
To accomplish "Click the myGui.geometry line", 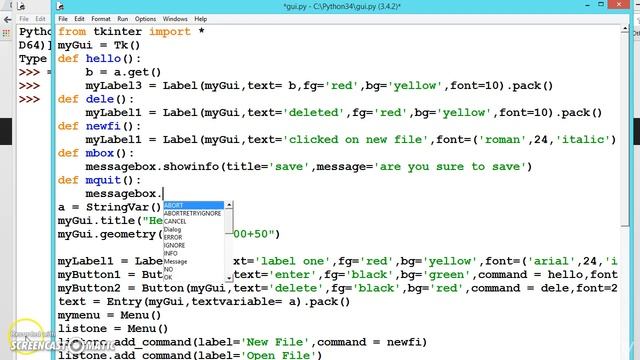I will click(x=169, y=234).
